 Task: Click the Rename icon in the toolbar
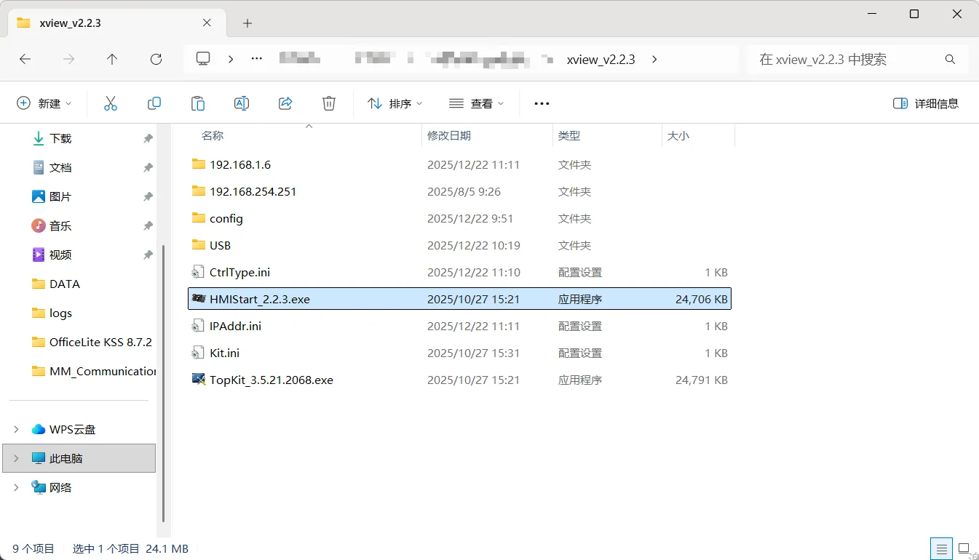tap(242, 103)
